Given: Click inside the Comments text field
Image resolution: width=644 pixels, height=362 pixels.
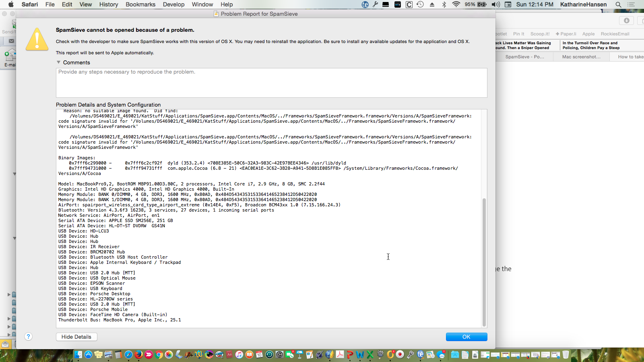Looking at the screenshot, I should tap(272, 82).
